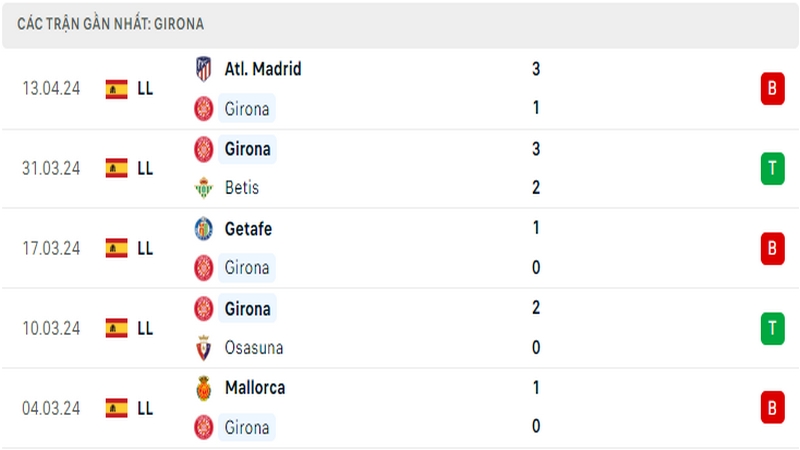Click the red B badge for Mallorca match
Image resolution: width=800 pixels, height=450 pixels.
tap(772, 408)
